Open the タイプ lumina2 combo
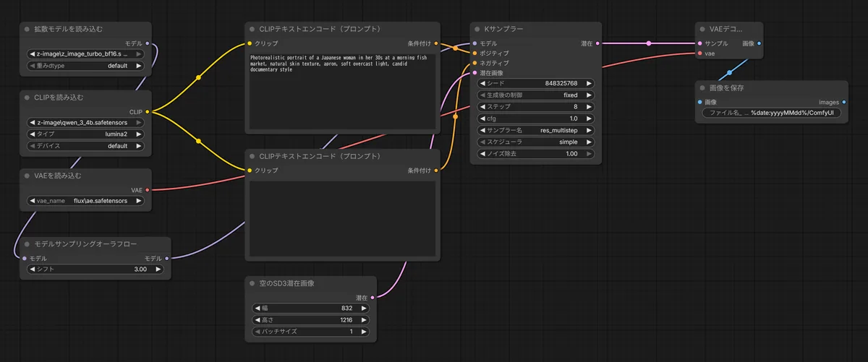Viewport: 868px width, 362px height. pos(85,134)
